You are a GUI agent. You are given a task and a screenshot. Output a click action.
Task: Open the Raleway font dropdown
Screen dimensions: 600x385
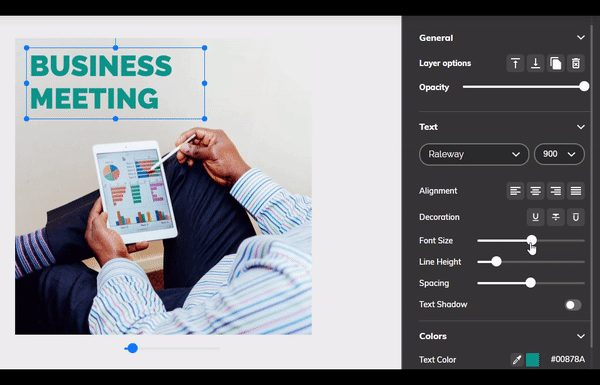tap(474, 154)
